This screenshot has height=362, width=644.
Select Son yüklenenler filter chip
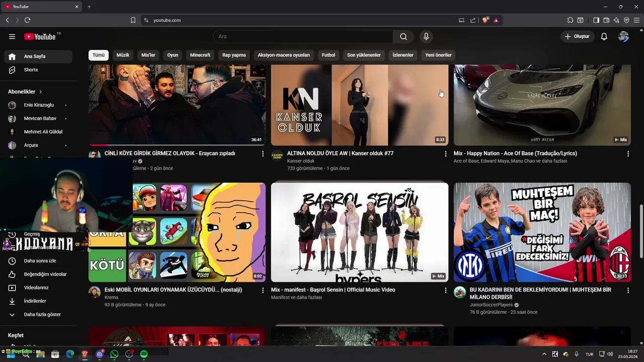coord(364,55)
